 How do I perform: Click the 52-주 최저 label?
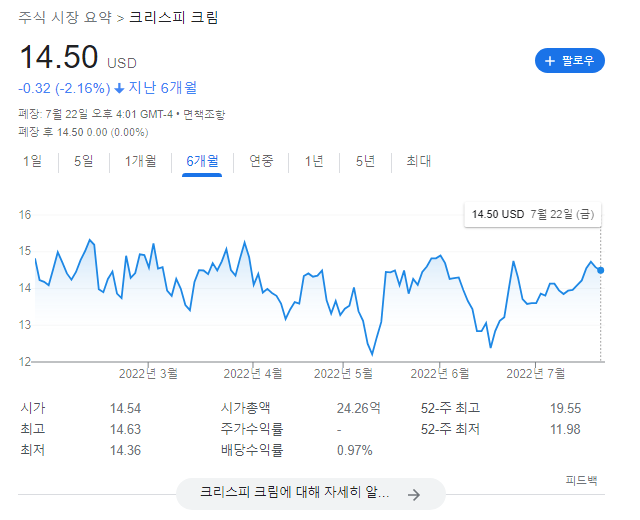[x=450, y=429]
